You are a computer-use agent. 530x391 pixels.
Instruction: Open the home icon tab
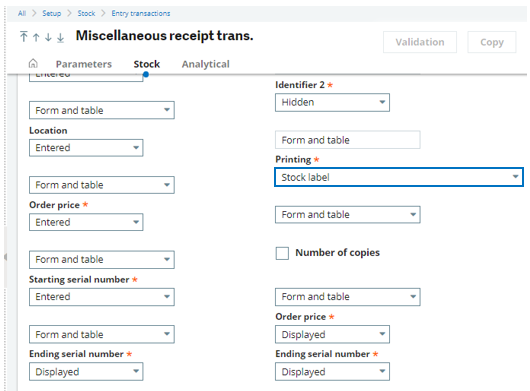[33, 64]
